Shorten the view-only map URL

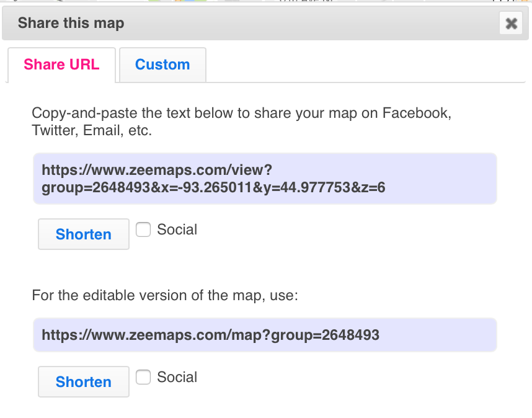pyautogui.click(x=84, y=234)
